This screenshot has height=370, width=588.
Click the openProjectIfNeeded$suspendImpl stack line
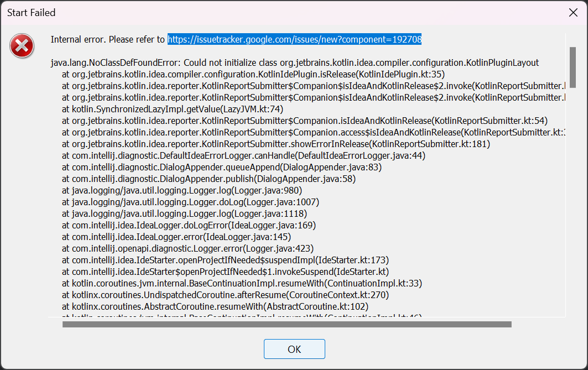coord(225,260)
